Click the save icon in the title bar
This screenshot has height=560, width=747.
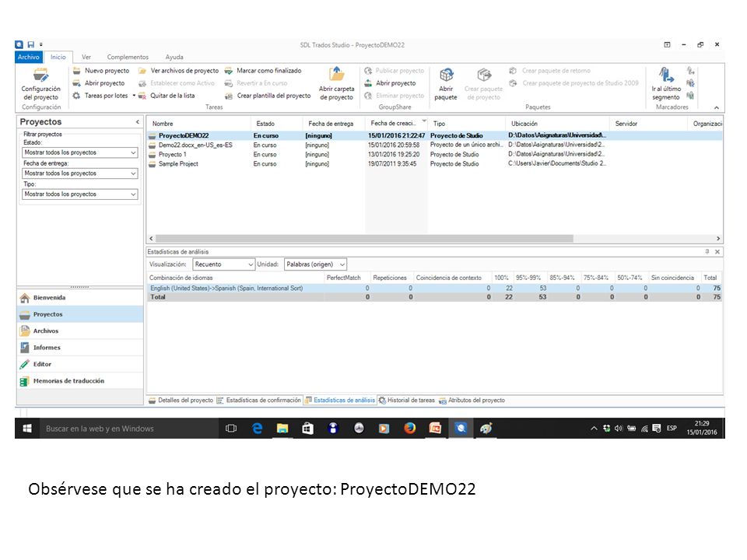[x=31, y=44]
